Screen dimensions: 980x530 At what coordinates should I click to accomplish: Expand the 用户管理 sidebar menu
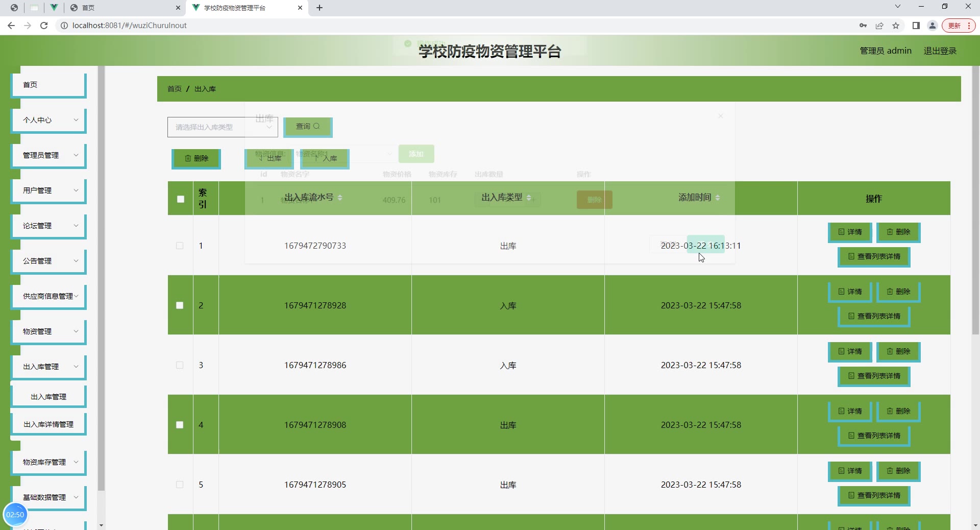point(48,191)
